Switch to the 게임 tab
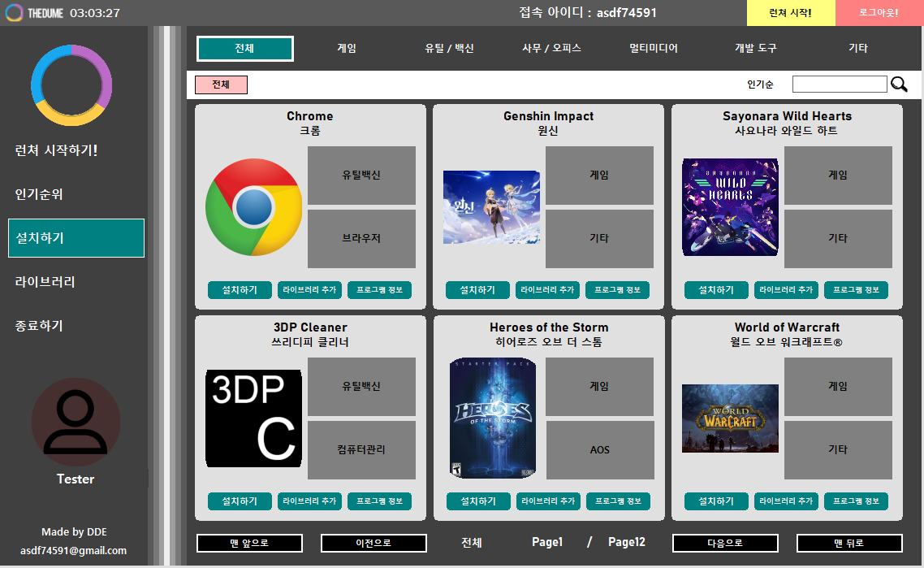Screen dimensions: 924x568 pos(347,49)
